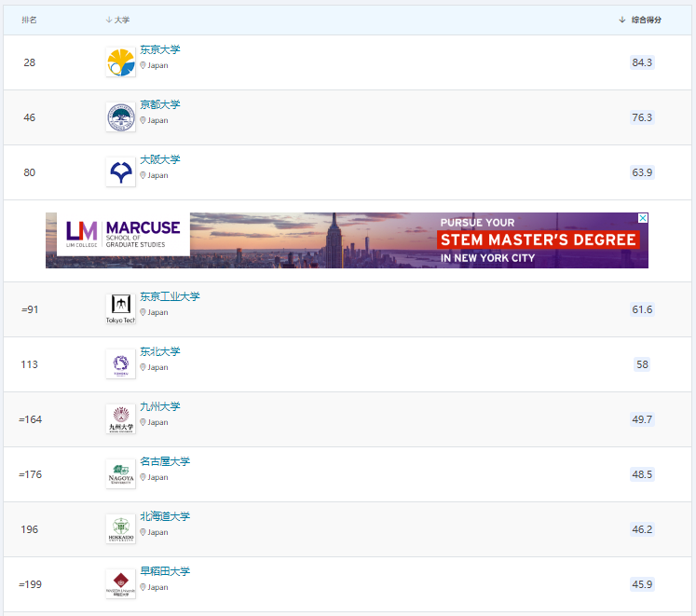696x616 pixels.
Task: Click the 排名 column header
Action: pos(29,20)
